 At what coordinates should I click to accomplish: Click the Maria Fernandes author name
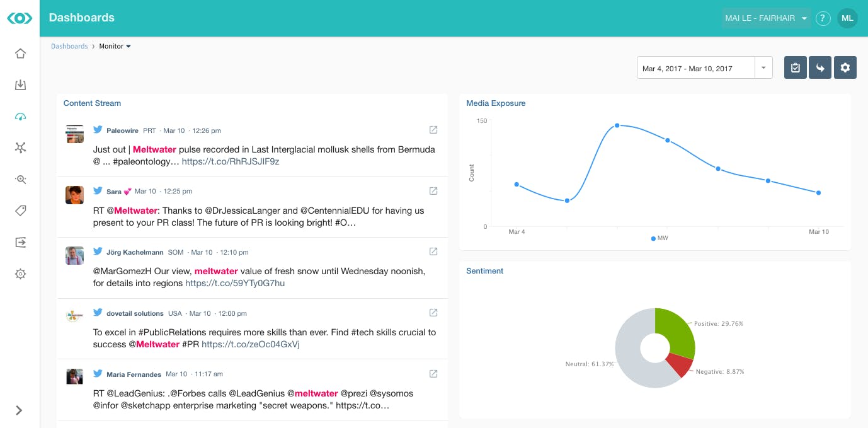click(134, 374)
